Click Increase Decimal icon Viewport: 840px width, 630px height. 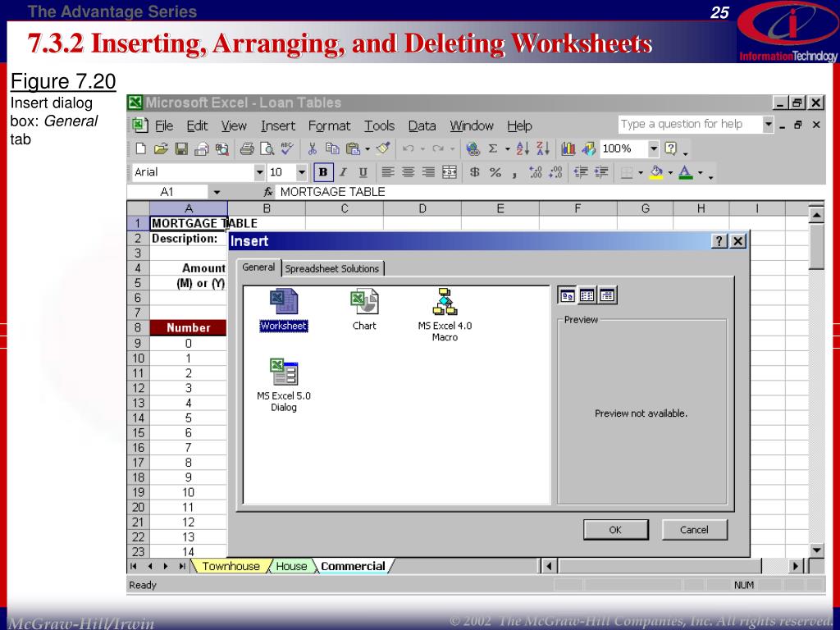click(x=535, y=172)
